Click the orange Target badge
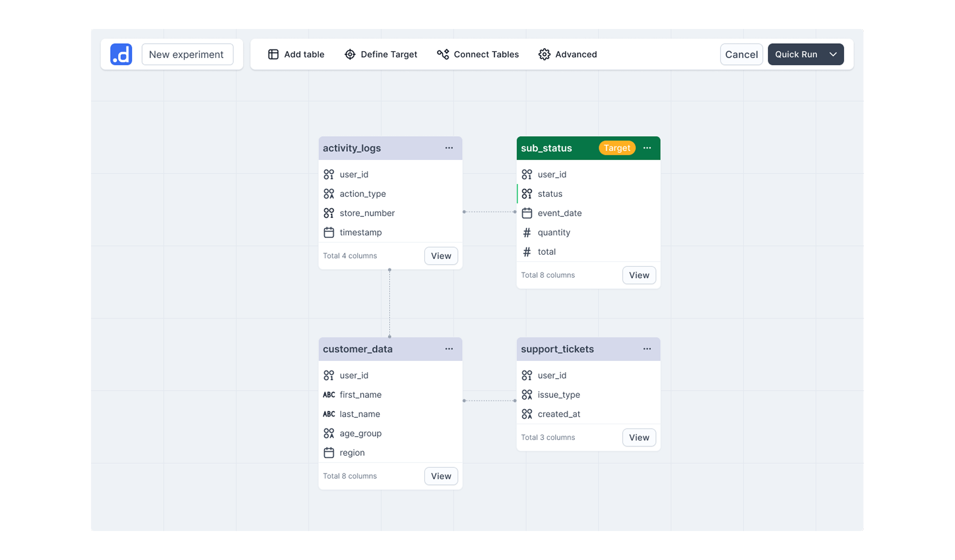This screenshot has height=560, width=955. click(617, 148)
